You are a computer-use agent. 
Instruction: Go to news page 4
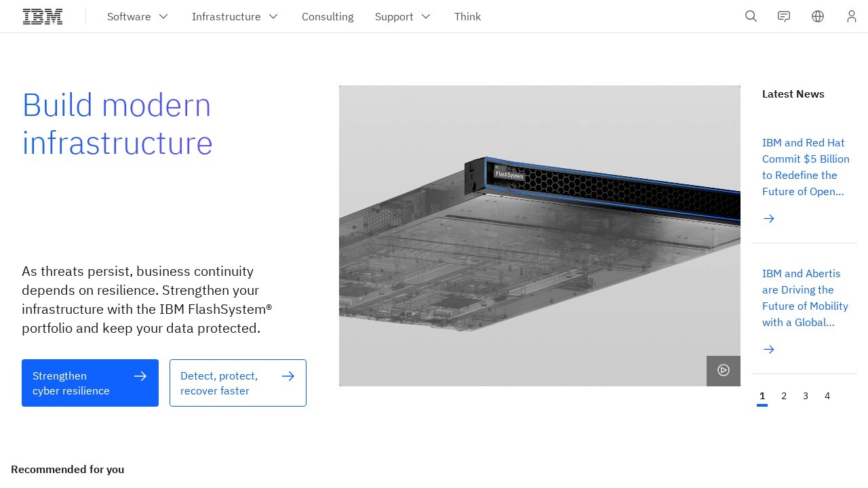coord(827,396)
